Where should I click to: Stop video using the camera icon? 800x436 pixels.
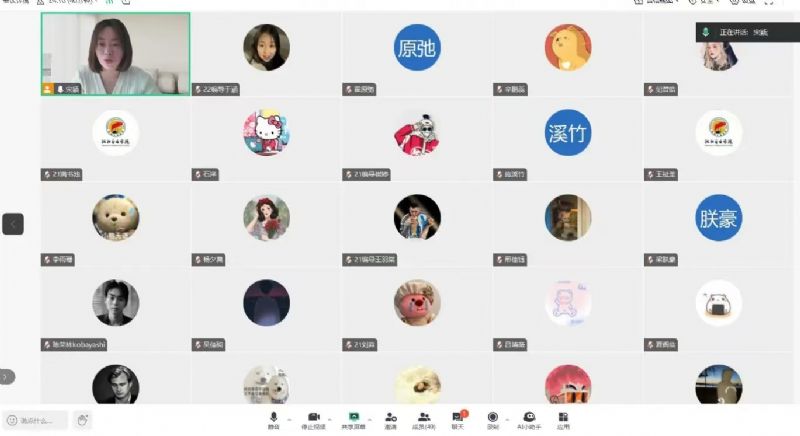tap(313, 420)
